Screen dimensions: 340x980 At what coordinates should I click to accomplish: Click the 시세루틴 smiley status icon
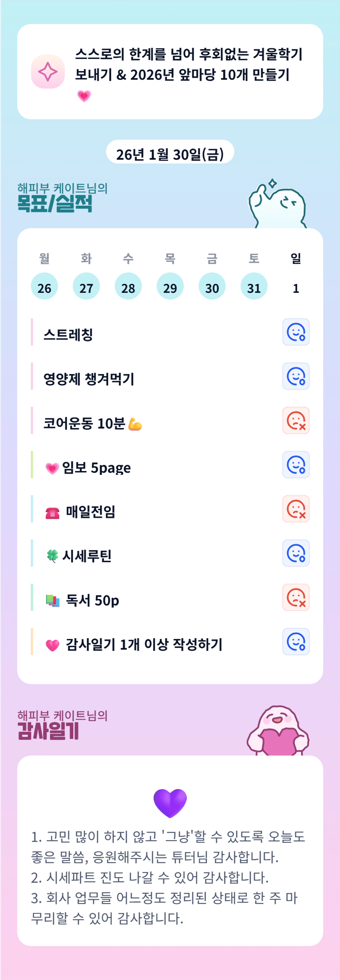296,553
